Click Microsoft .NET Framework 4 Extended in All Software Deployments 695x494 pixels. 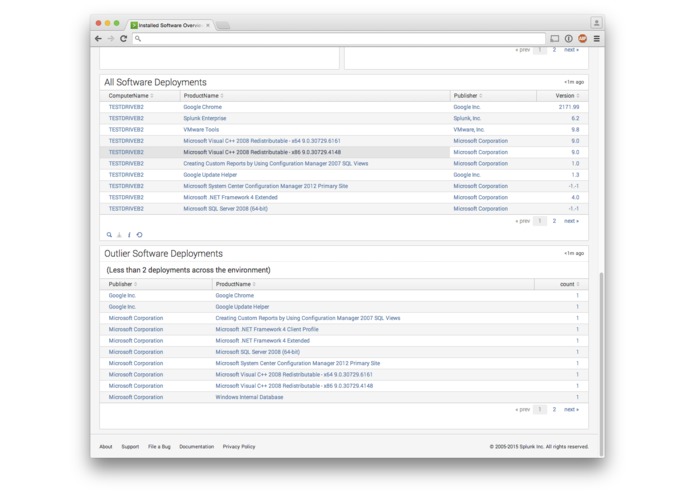pos(230,198)
